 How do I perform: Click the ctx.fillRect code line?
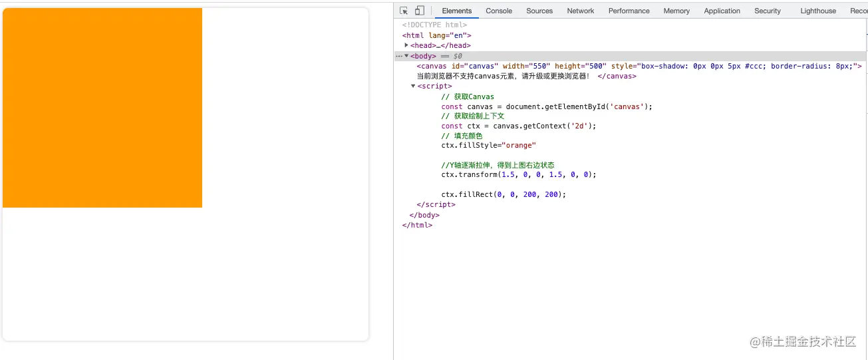pos(504,194)
